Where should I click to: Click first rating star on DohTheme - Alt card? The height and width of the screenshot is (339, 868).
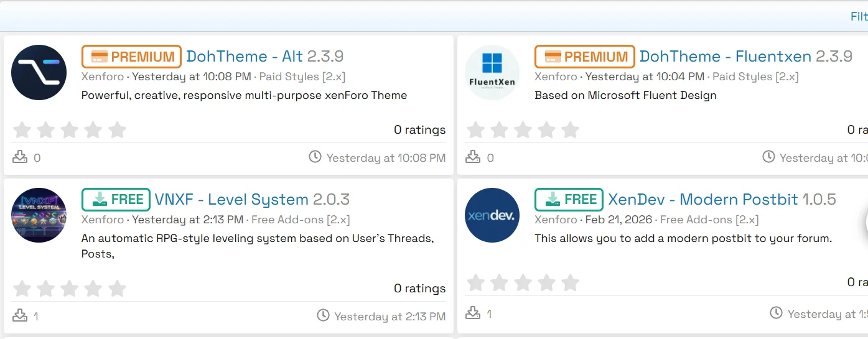pyautogui.click(x=22, y=130)
